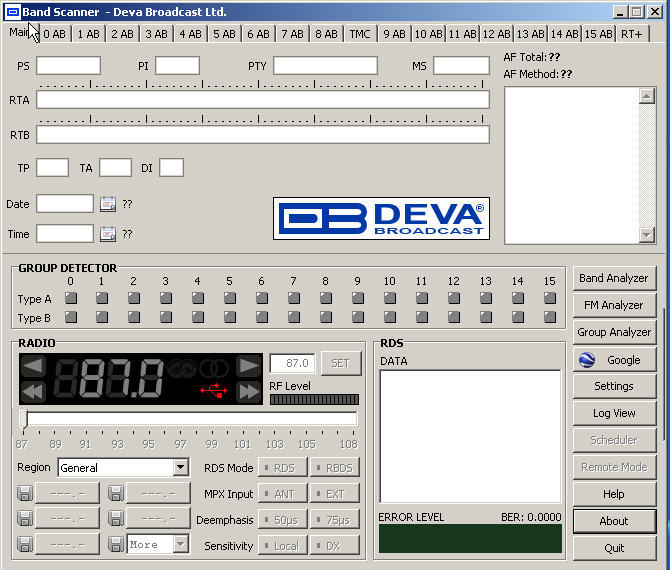Click the PS text field
The image size is (670, 570).
click(x=68, y=66)
